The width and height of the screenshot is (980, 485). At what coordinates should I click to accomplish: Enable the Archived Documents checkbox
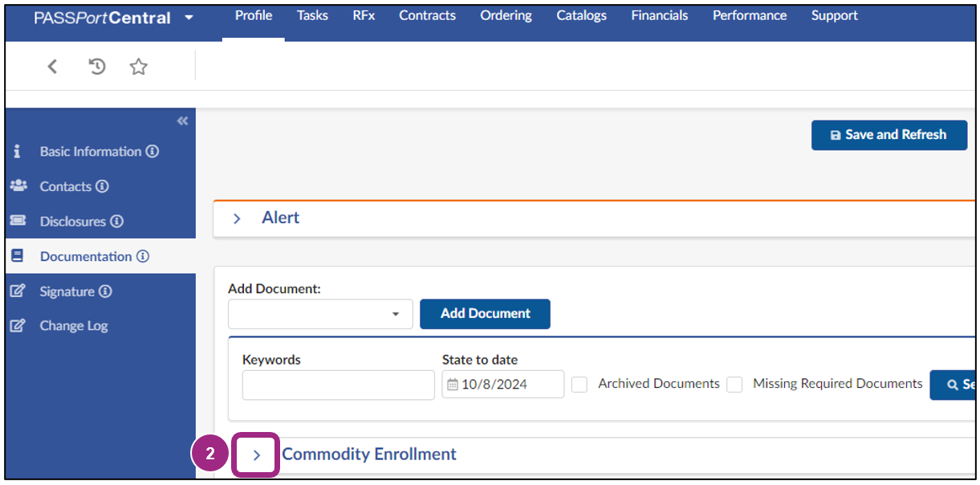[579, 385]
